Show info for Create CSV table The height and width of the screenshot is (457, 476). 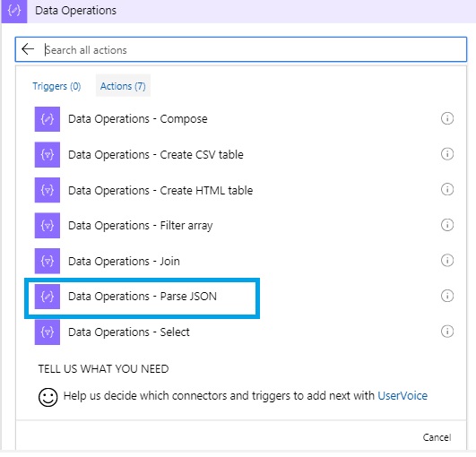tap(447, 154)
